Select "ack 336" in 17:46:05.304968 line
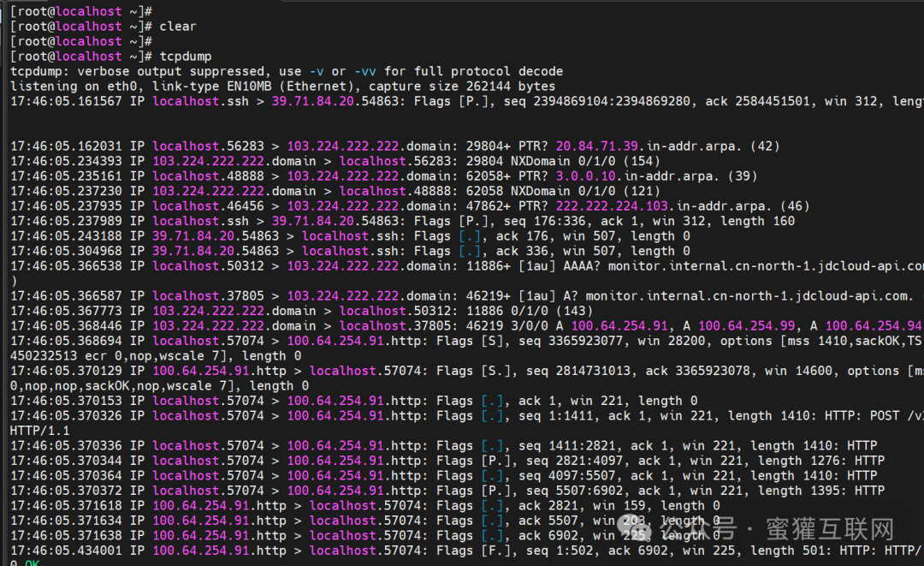Screen dimensions: 924x566 (522, 251)
